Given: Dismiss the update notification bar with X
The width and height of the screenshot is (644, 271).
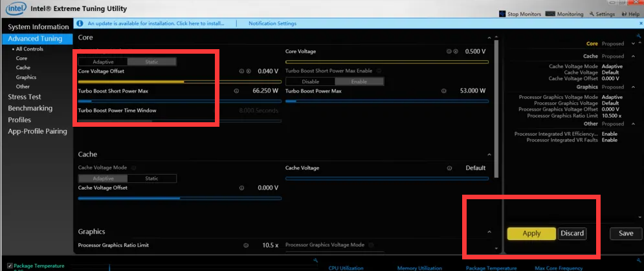Looking at the screenshot, I should [x=641, y=23].
